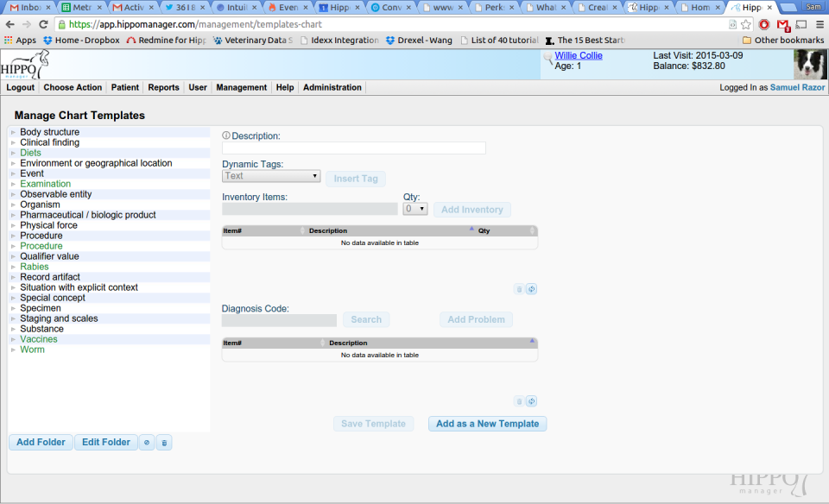Open the Qty dropdown
This screenshot has height=504, width=829.
(x=415, y=209)
